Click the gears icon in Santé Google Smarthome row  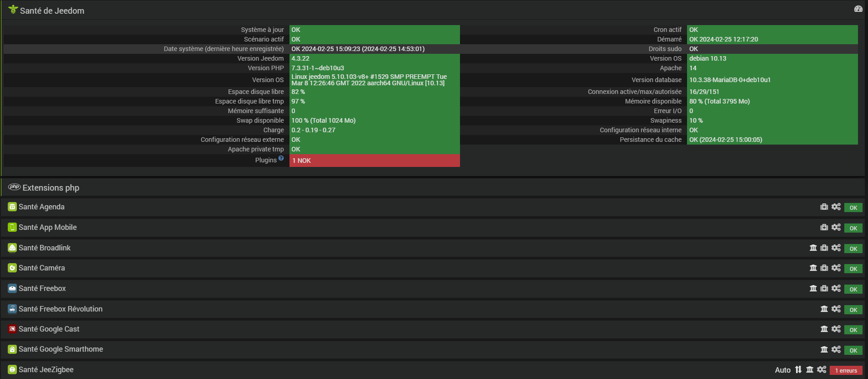click(x=836, y=349)
